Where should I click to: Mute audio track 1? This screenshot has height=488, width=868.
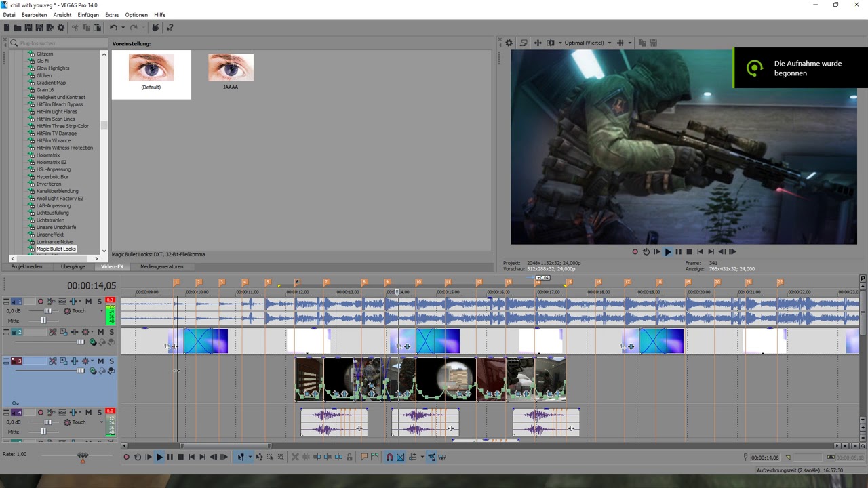point(88,302)
